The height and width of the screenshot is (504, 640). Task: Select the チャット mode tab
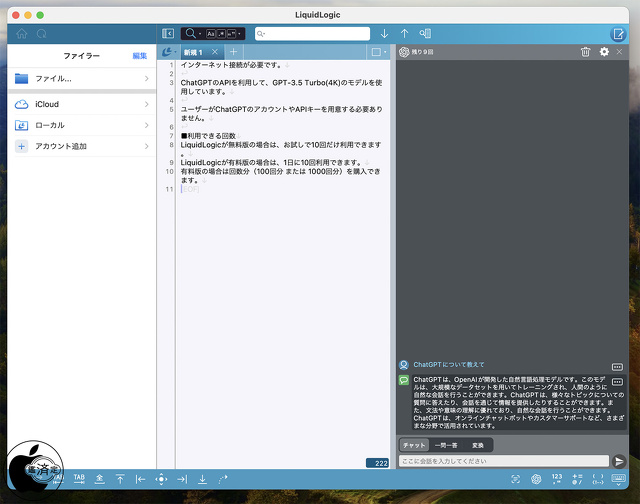[414, 445]
